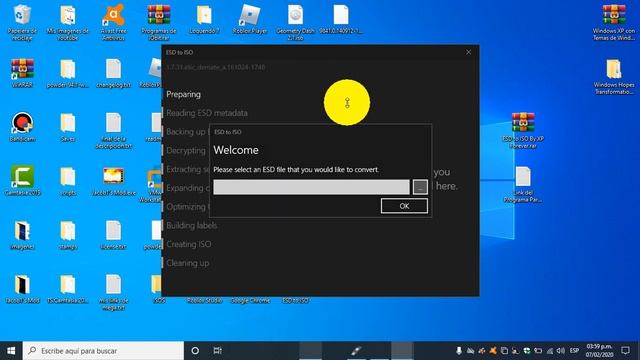This screenshot has width=640, height=360.
Task: Select the Building labels step
Action: tap(191, 225)
